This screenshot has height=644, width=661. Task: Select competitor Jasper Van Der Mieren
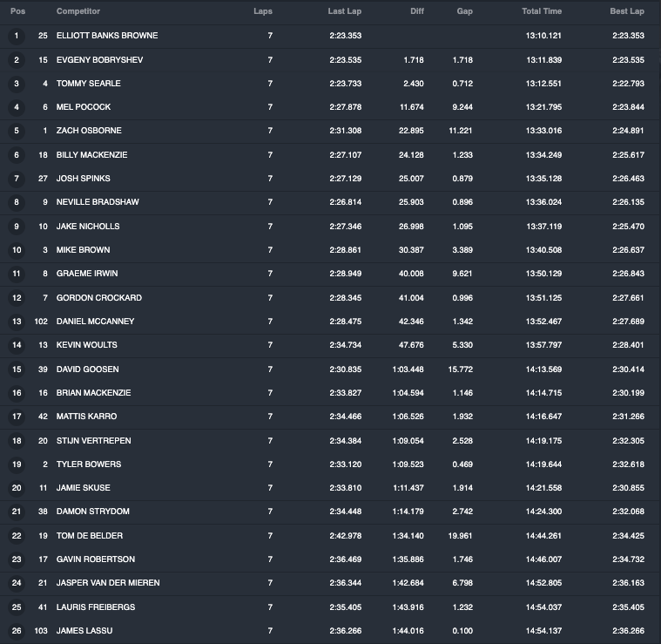pos(108,583)
